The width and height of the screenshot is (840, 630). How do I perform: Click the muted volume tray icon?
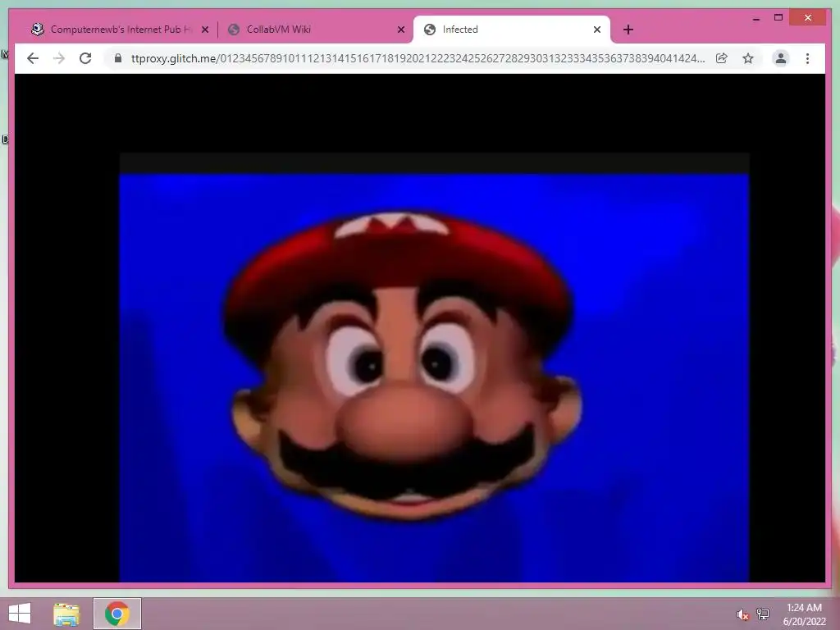tap(742, 614)
